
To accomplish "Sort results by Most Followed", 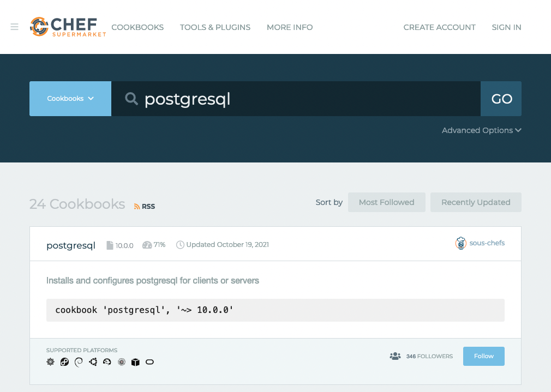I will pos(386,202).
